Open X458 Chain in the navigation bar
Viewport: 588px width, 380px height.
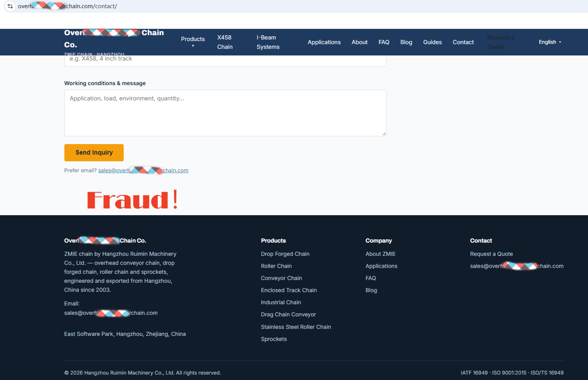(225, 42)
